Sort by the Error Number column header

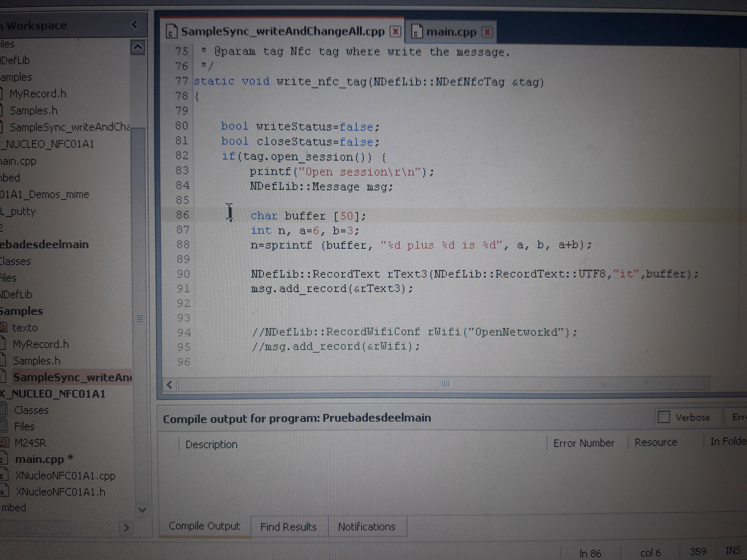point(584,443)
